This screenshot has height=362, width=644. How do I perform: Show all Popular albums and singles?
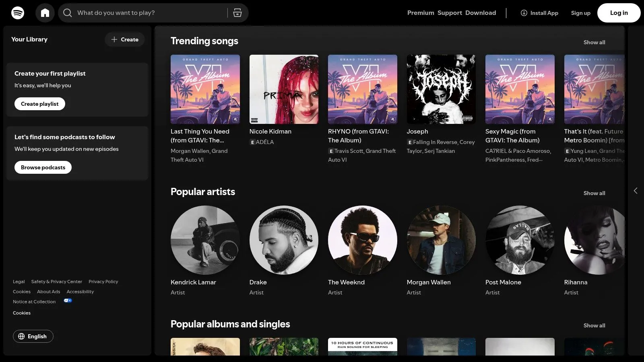pos(594,325)
